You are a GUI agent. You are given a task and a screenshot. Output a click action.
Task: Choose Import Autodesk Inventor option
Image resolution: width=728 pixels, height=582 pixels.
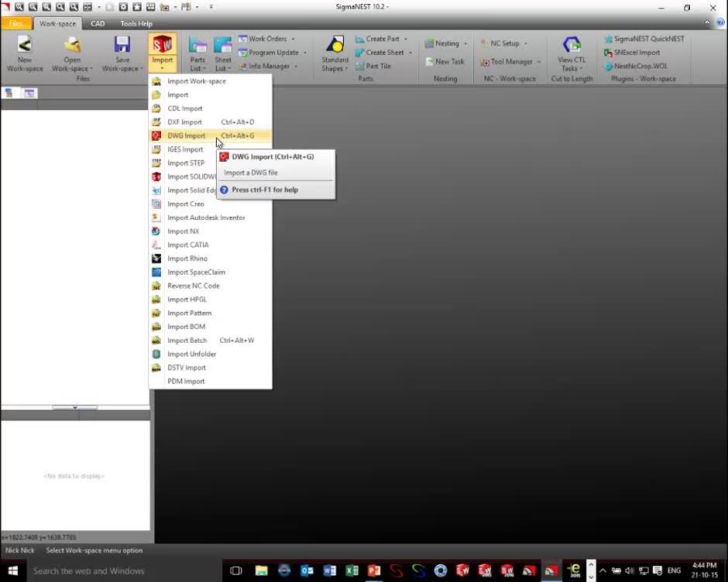click(206, 217)
